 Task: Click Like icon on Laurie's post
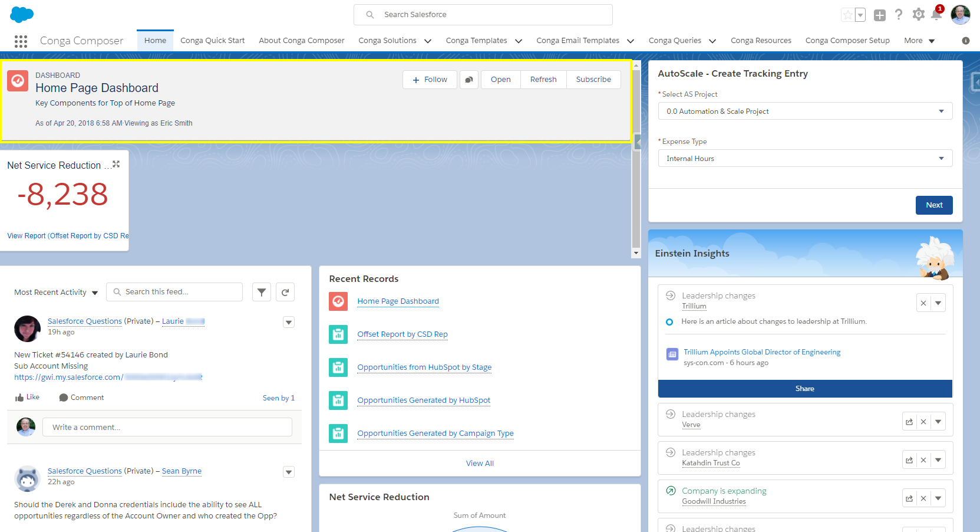(19, 398)
